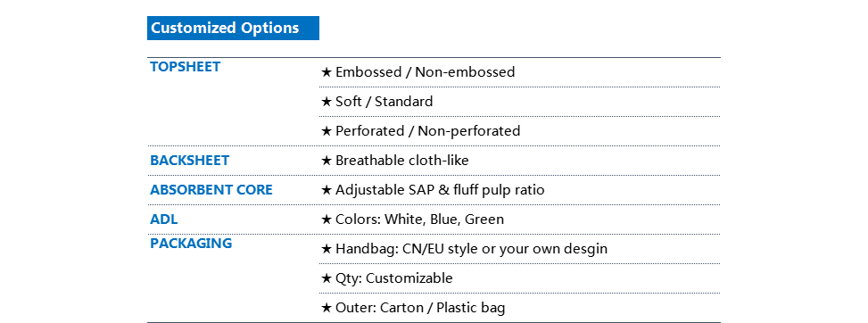Select the PACKAGING category label
The image size is (868, 323).
click(190, 244)
